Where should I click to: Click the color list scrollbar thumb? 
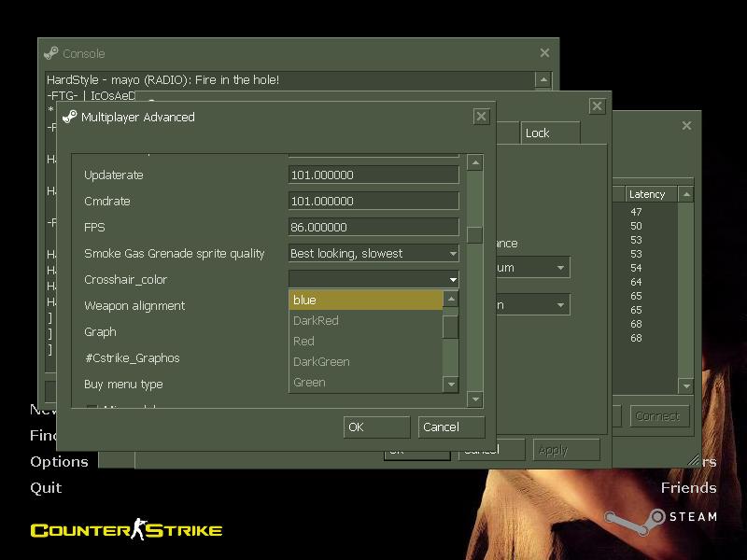[451, 326]
